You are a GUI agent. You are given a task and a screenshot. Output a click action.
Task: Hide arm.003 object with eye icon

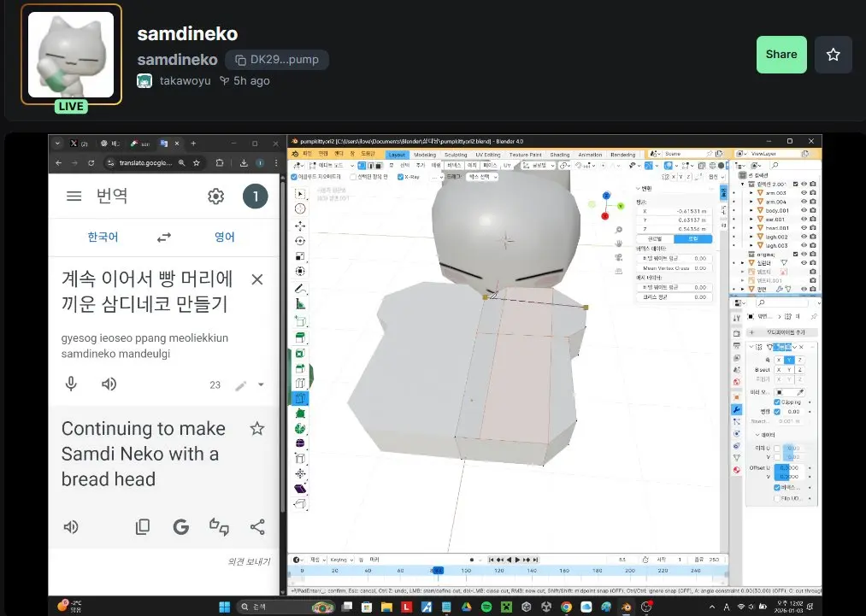pyautogui.click(x=804, y=193)
